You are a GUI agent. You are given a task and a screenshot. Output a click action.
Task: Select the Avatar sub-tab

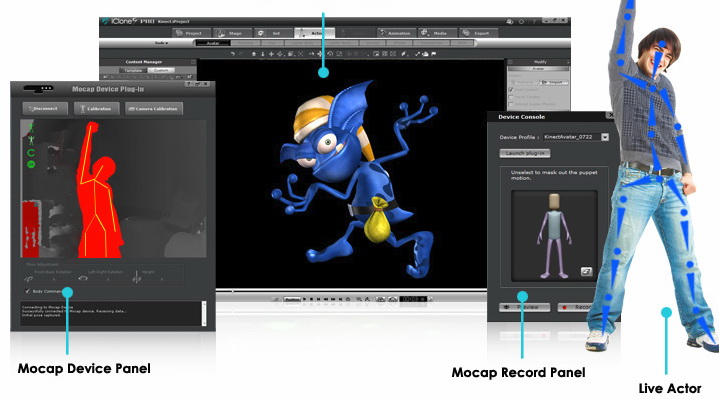[213, 43]
